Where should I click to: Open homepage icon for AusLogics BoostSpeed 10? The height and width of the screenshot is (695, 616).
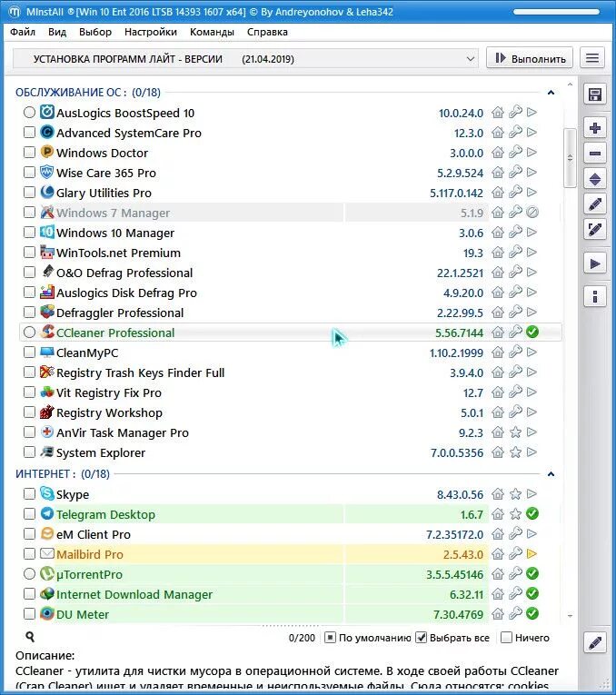click(x=498, y=113)
